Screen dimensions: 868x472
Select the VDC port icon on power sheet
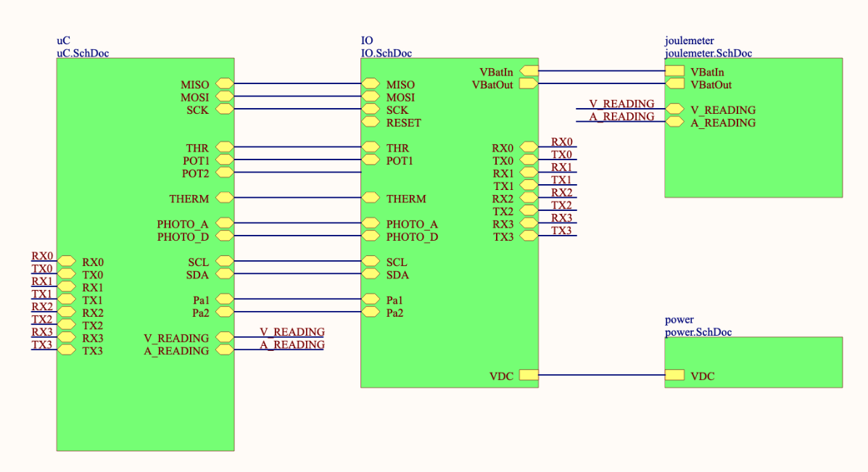pyautogui.click(x=674, y=375)
